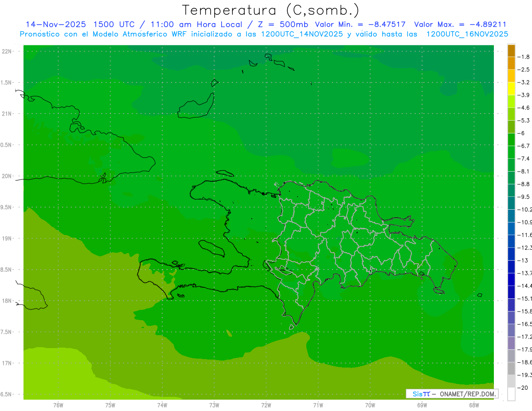Click the '74W' longitude label
This screenshot has width=532, height=411.
162,405
